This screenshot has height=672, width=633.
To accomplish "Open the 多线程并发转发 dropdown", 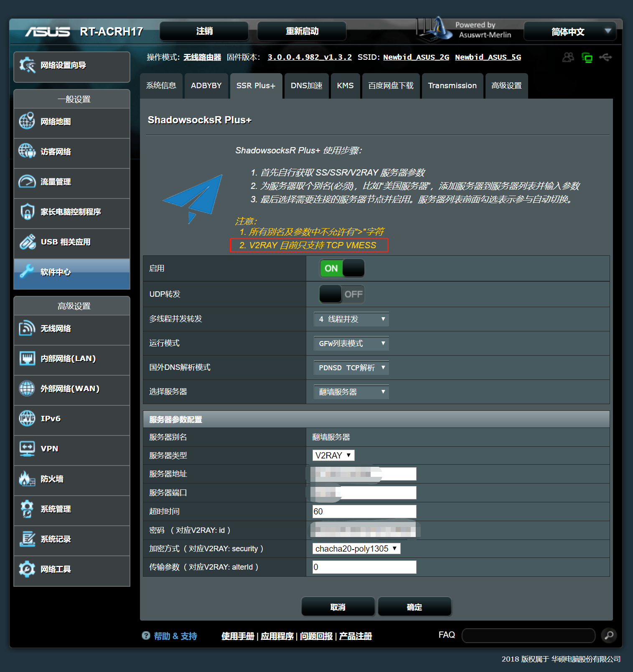I will click(351, 319).
